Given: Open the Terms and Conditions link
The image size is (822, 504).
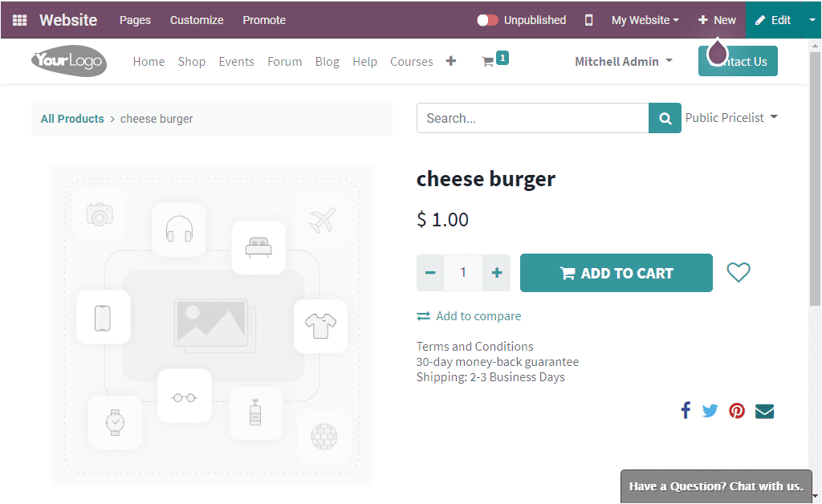Looking at the screenshot, I should 474,346.
